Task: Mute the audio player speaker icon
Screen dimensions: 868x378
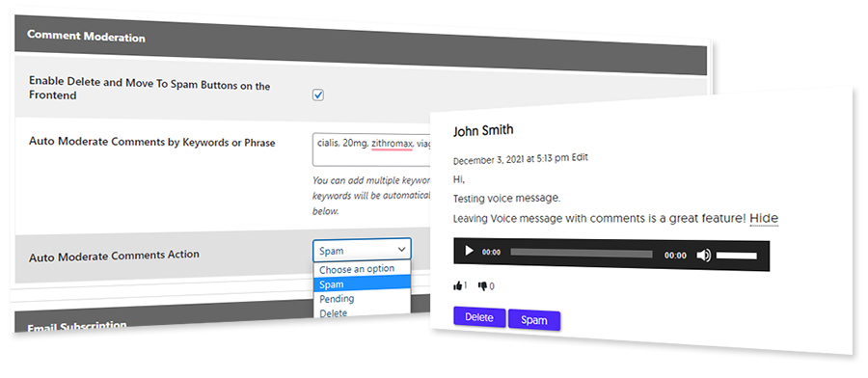Action: (x=704, y=256)
